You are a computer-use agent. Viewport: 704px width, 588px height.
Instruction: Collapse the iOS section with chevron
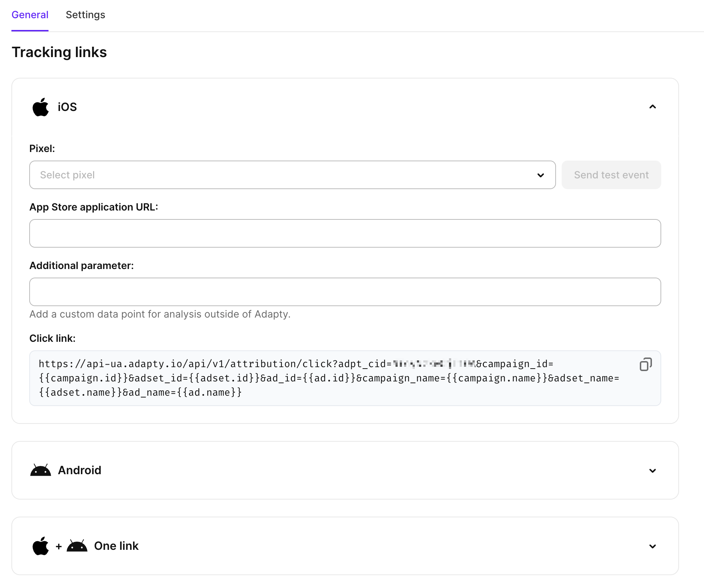(x=652, y=107)
